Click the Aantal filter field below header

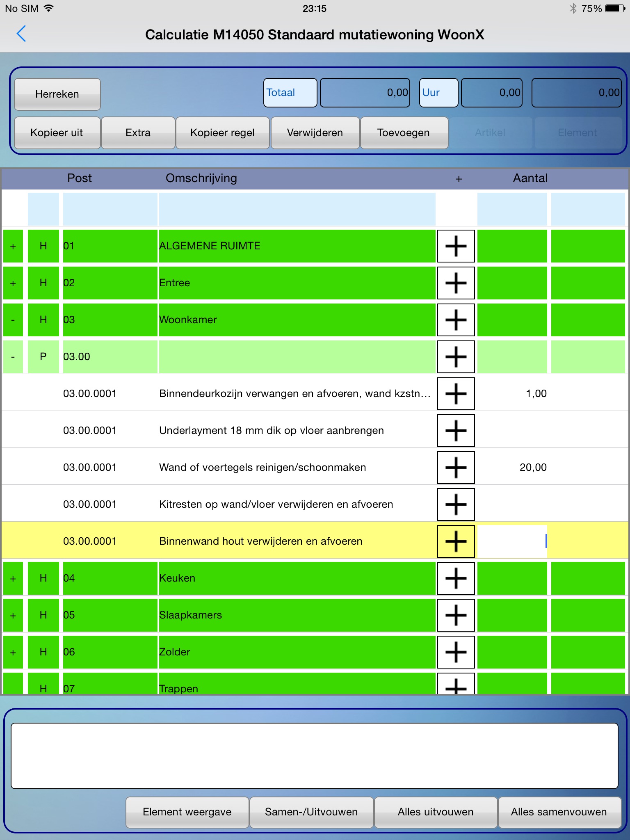pos(512,209)
